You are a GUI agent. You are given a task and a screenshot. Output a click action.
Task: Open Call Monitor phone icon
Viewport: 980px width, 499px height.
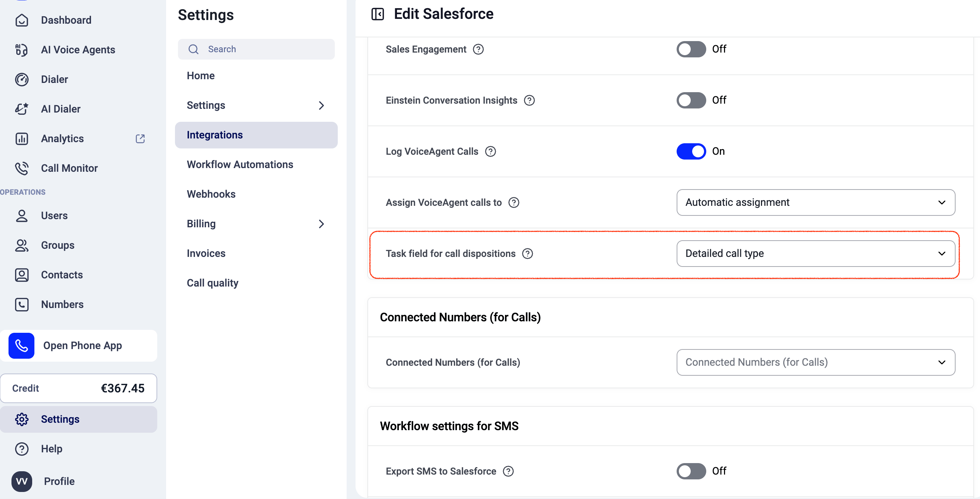22,168
